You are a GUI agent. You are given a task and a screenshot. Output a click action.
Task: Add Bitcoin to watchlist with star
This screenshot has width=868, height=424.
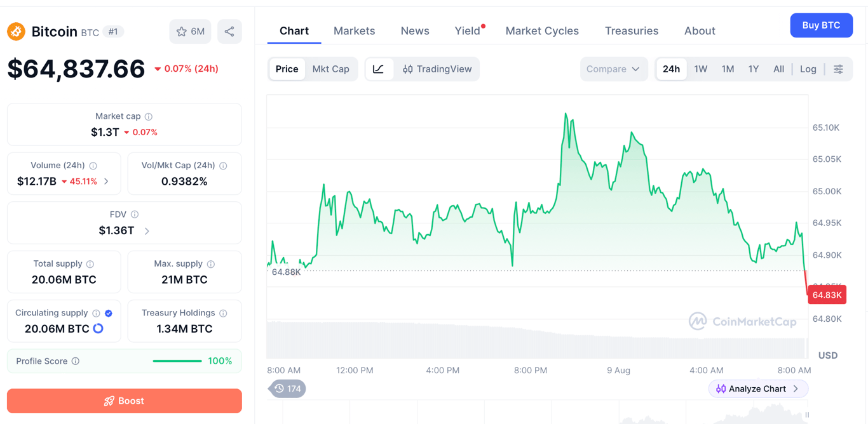(x=190, y=32)
